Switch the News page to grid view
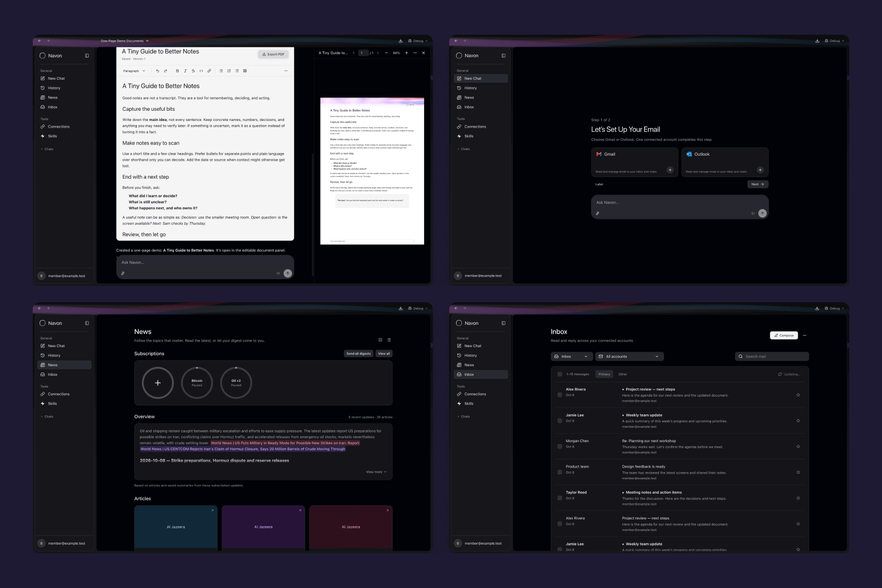The width and height of the screenshot is (882, 588). (380, 340)
